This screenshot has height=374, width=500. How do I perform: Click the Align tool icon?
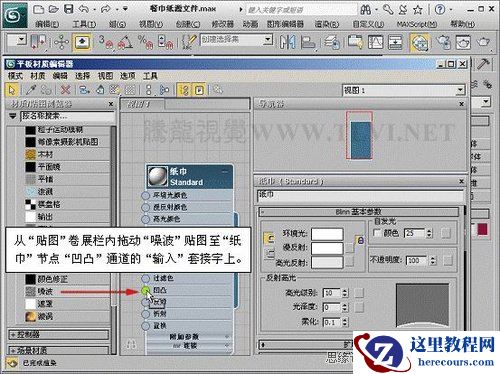pos(308,43)
